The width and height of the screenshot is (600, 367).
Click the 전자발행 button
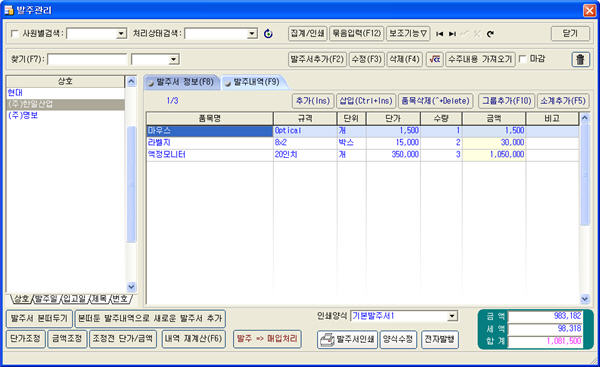point(440,339)
